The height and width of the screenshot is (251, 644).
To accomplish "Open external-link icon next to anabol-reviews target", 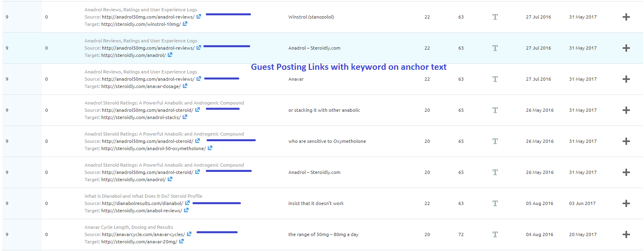I will coord(186,210).
